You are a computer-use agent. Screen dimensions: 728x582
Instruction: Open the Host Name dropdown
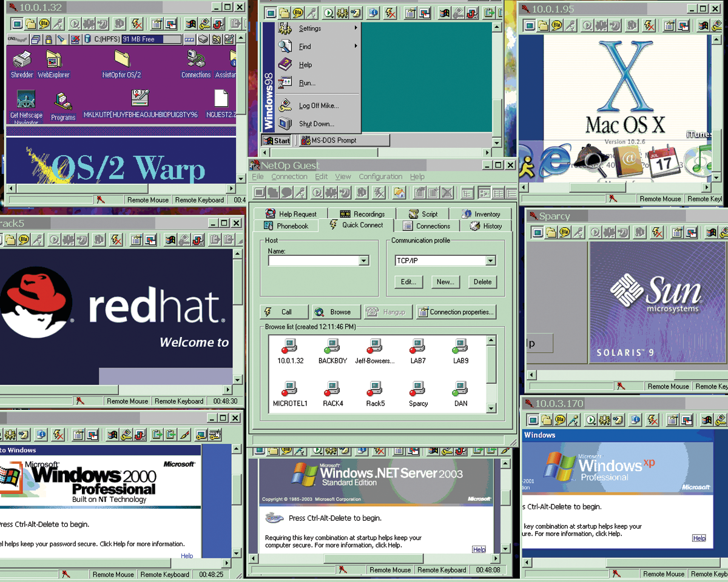[364, 260]
